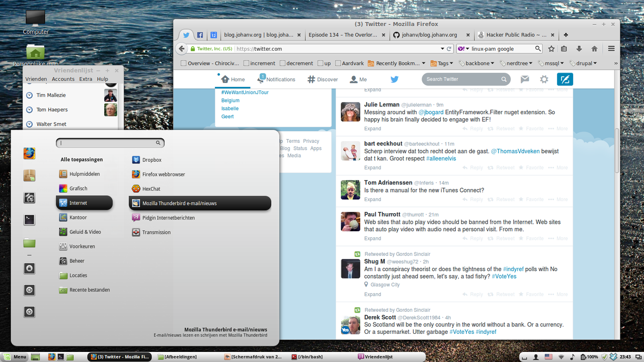The height and width of the screenshot is (362, 644).
Task: Click the Twitter bird logo in navbar
Action: point(394,79)
